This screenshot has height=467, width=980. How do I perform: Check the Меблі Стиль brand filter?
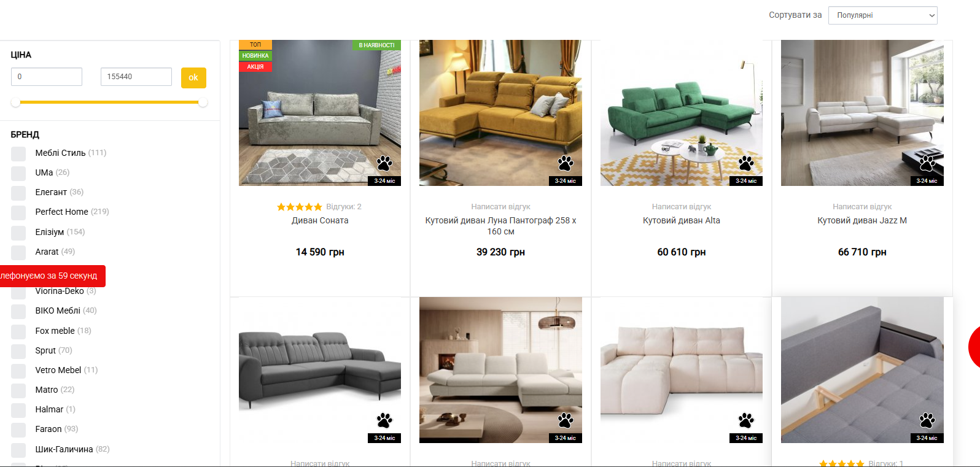click(x=18, y=153)
